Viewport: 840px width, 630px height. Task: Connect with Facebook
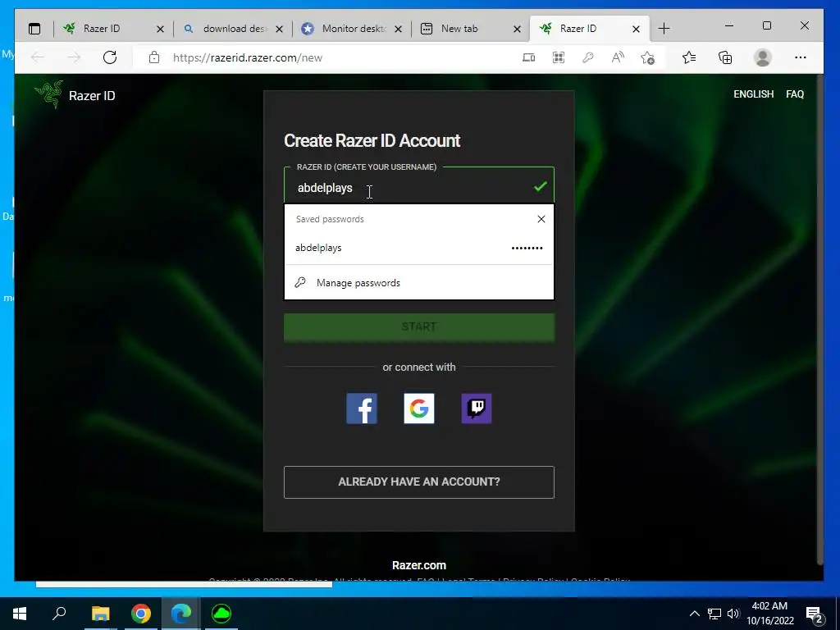[362, 409]
